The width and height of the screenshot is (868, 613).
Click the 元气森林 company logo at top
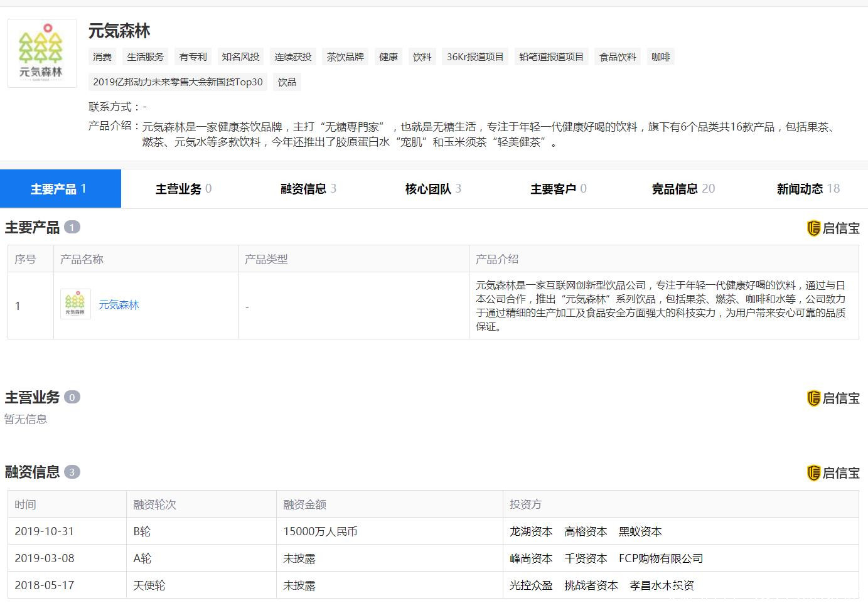pos(42,53)
